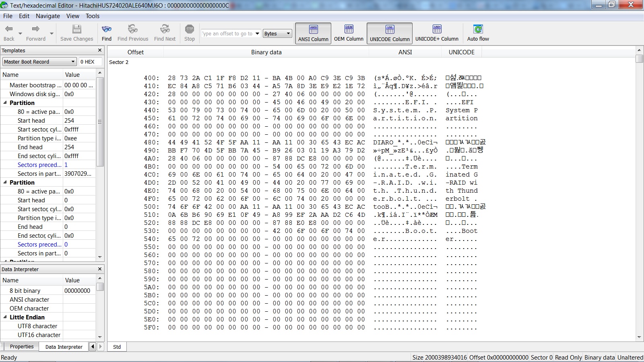Click the Find Previous icon
The height and width of the screenshot is (362, 644).
click(133, 29)
